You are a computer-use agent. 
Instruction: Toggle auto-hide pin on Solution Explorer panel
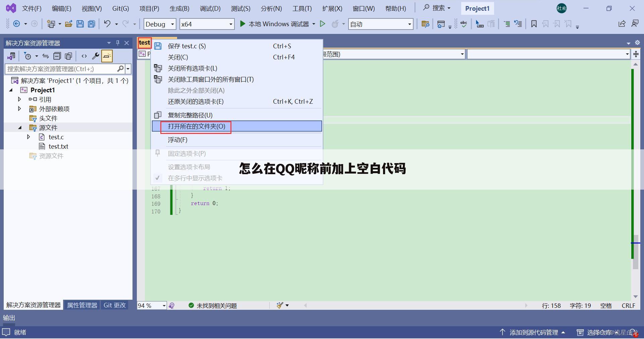coord(118,43)
